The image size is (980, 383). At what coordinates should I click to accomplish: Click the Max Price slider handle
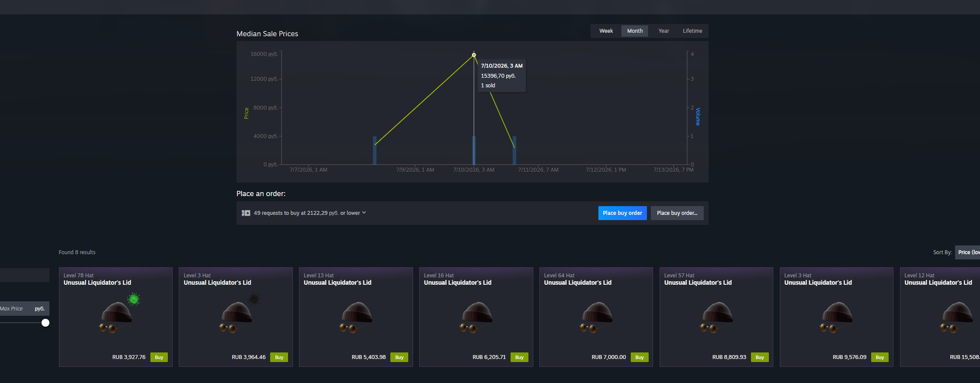pyautogui.click(x=45, y=323)
